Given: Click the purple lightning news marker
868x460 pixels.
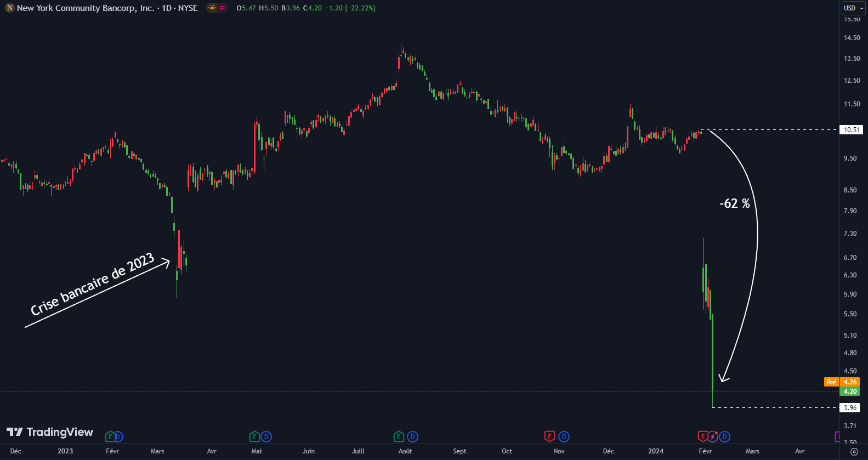Looking at the screenshot, I should (713, 437).
